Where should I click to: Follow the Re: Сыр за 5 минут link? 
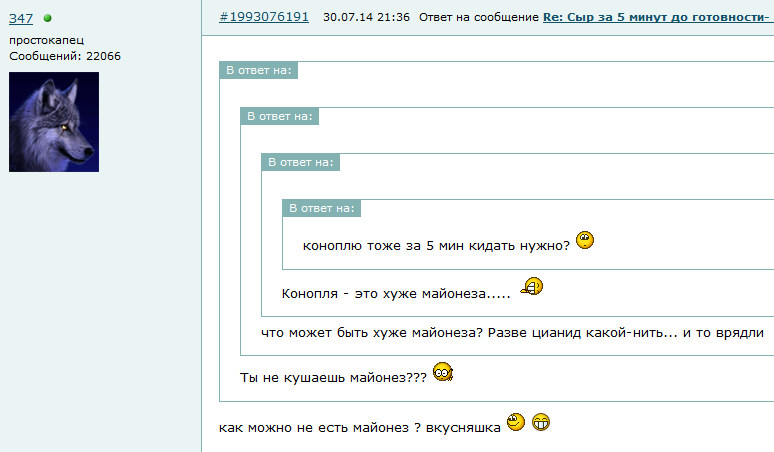click(658, 17)
